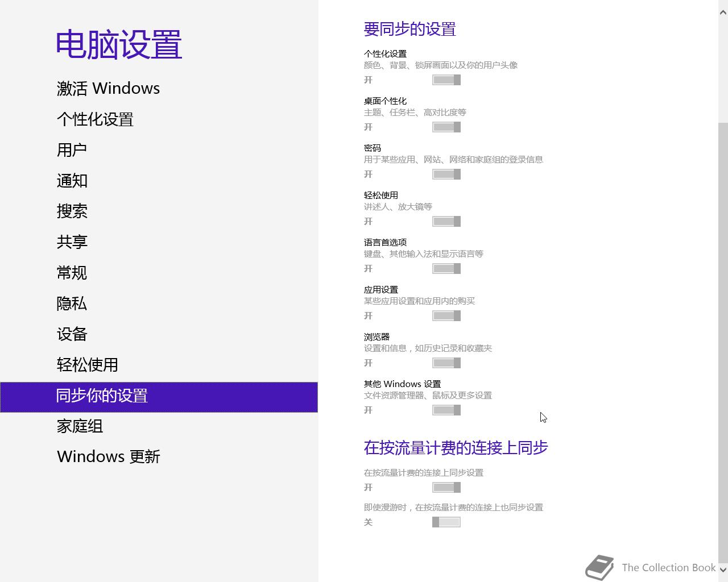Image resolution: width=728 pixels, height=582 pixels.
Task: Click description 讲述人、放大镜等
Action: [x=398, y=207]
